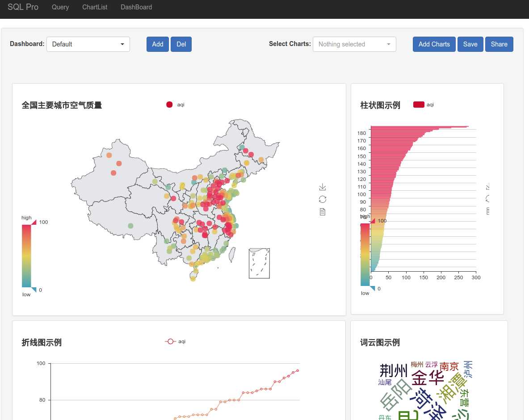Click the map visual map low handle
529x420 pixels.
[34, 290]
